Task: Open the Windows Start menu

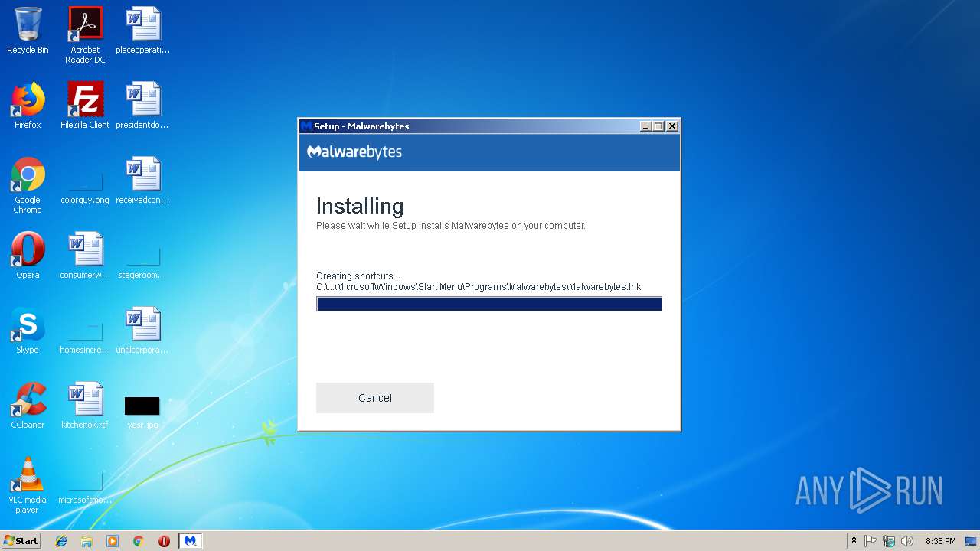Action: point(21,540)
